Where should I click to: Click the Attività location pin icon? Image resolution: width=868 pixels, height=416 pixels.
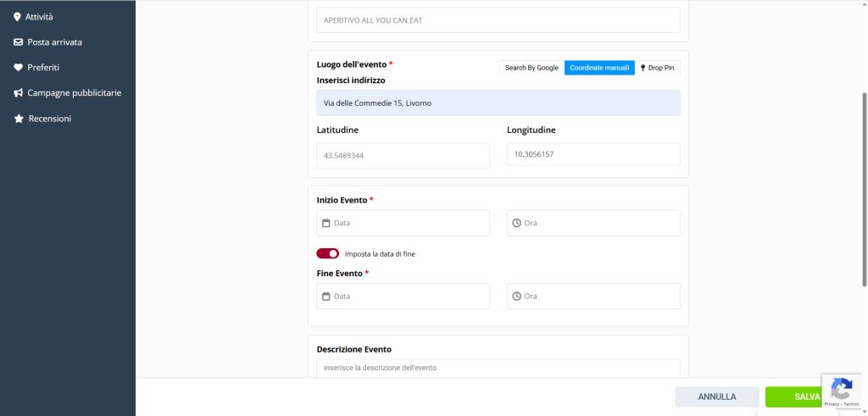pyautogui.click(x=18, y=16)
